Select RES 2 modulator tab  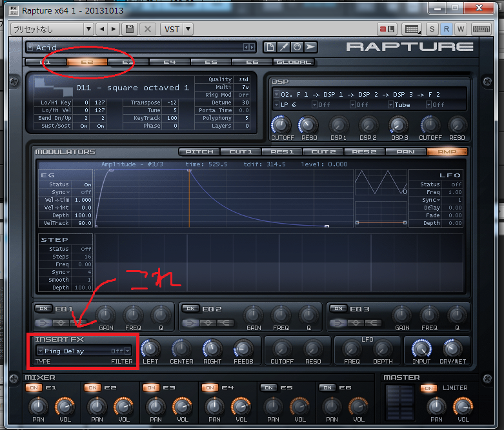[365, 151]
